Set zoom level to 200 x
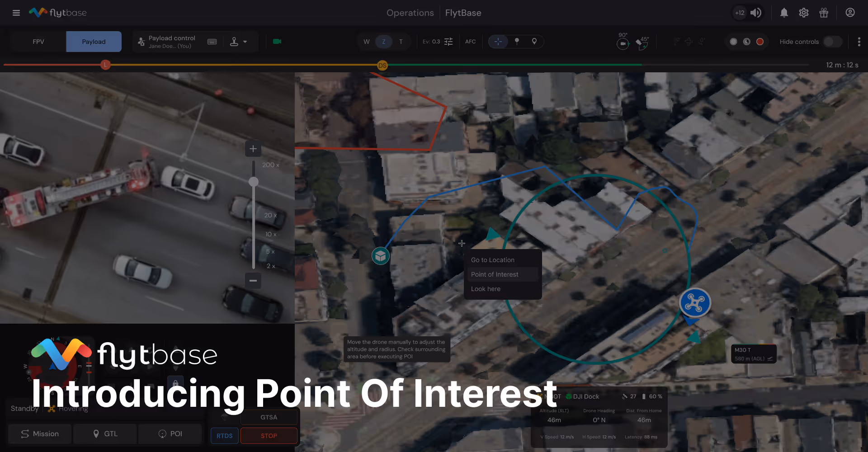868x452 pixels. pyautogui.click(x=271, y=165)
